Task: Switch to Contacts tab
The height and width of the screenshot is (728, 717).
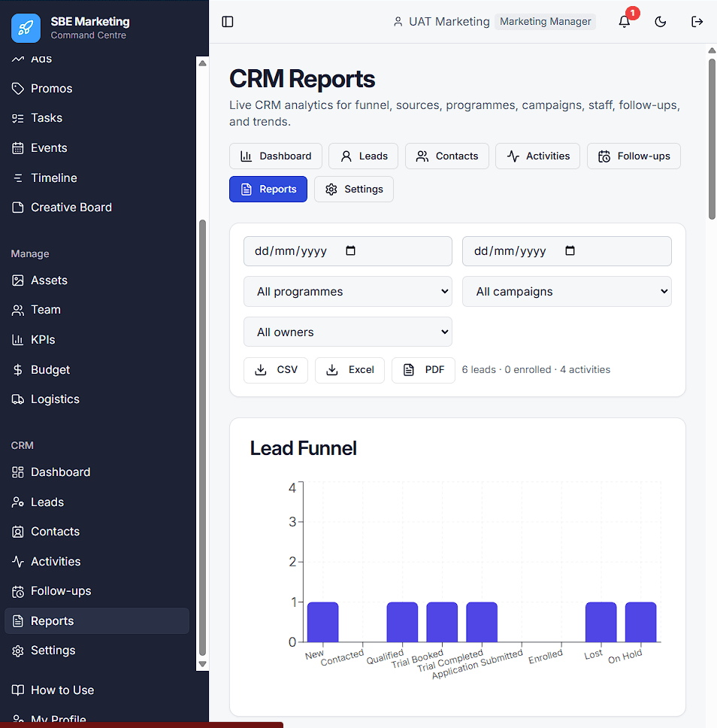Action: (x=447, y=156)
